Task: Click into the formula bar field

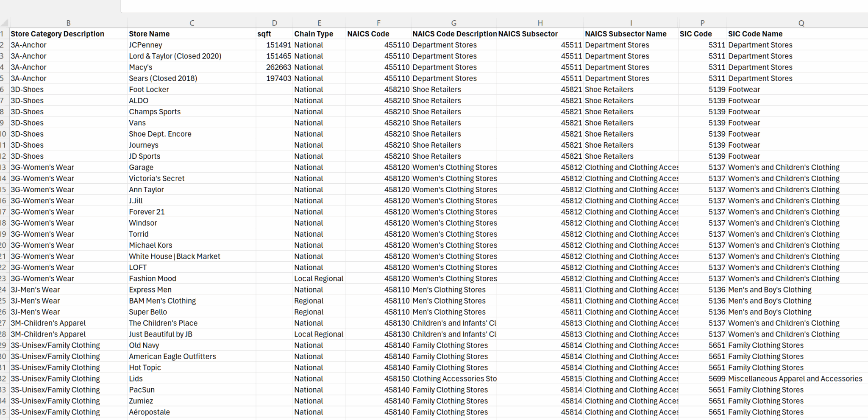Action: click(492, 6)
